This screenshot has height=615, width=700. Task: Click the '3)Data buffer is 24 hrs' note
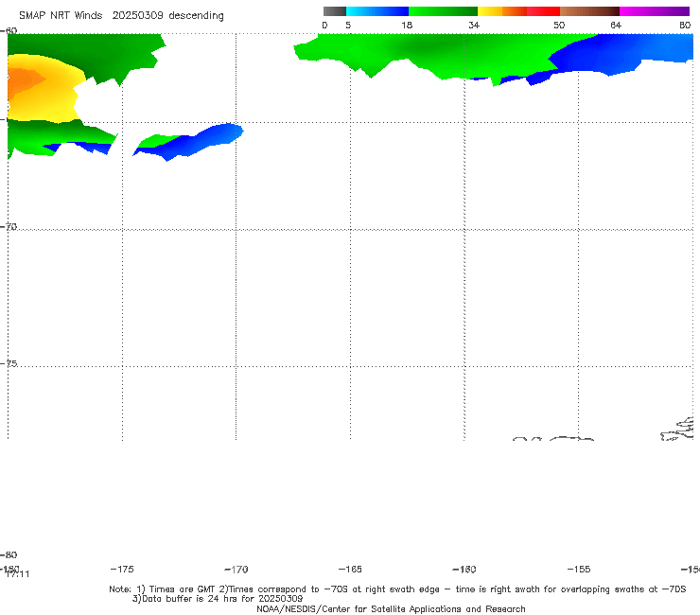tap(218, 599)
